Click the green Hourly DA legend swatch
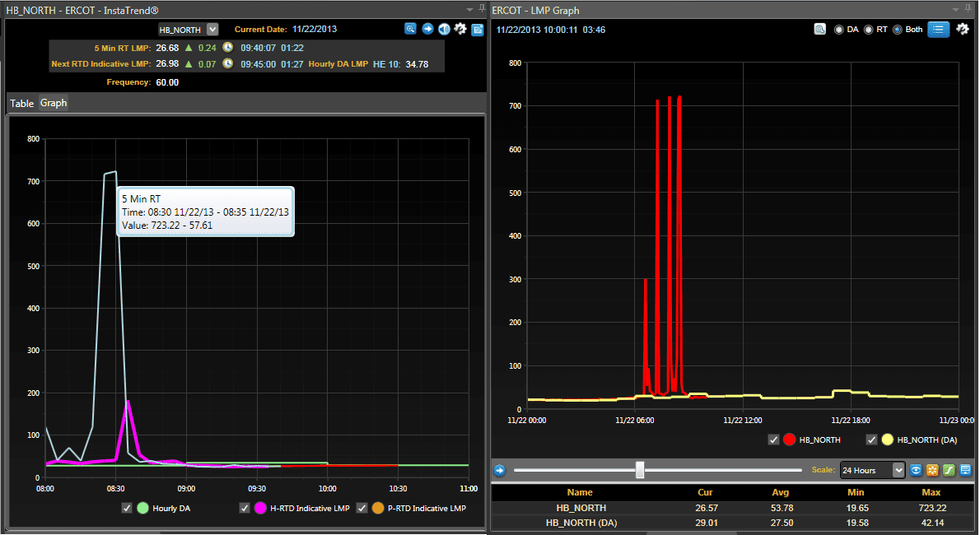Screen dimensions: 980x535 pyautogui.click(x=142, y=508)
